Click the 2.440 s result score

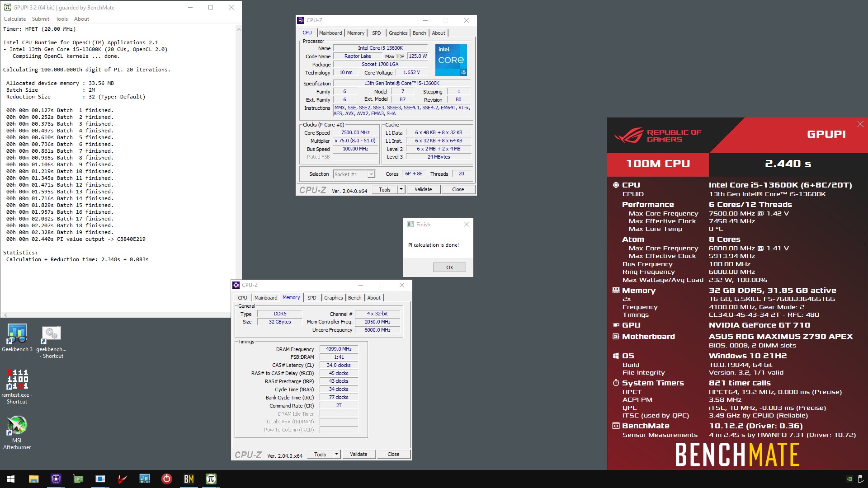(x=788, y=164)
